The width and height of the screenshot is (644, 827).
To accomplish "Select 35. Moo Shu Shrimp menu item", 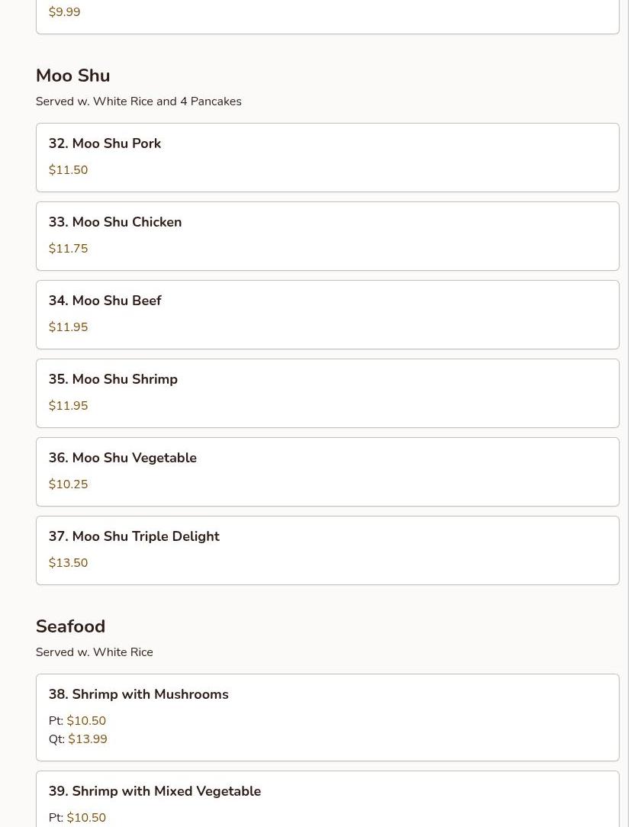I will [327, 394].
